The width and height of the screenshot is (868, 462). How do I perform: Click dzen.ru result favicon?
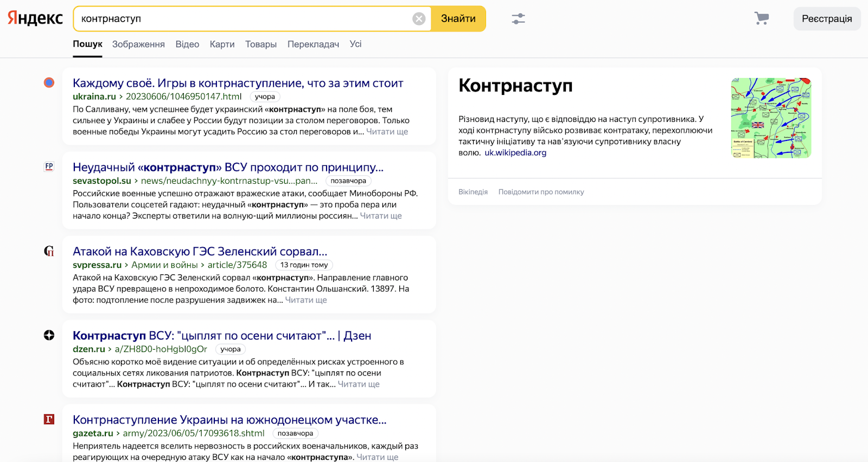[49, 335]
